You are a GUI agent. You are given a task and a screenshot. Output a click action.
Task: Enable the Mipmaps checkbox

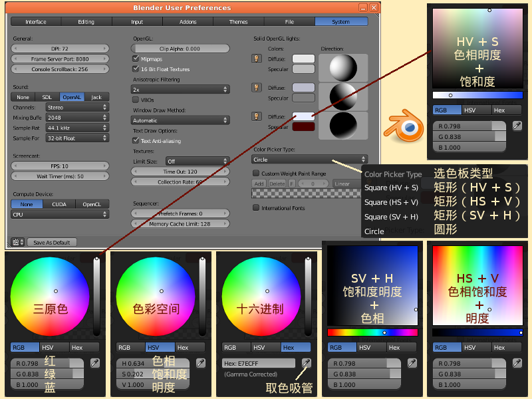(x=136, y=59)
